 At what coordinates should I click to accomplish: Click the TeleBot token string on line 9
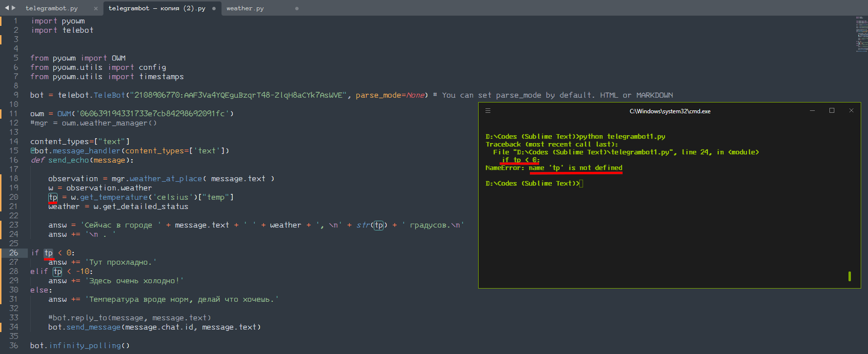point(238,95)
